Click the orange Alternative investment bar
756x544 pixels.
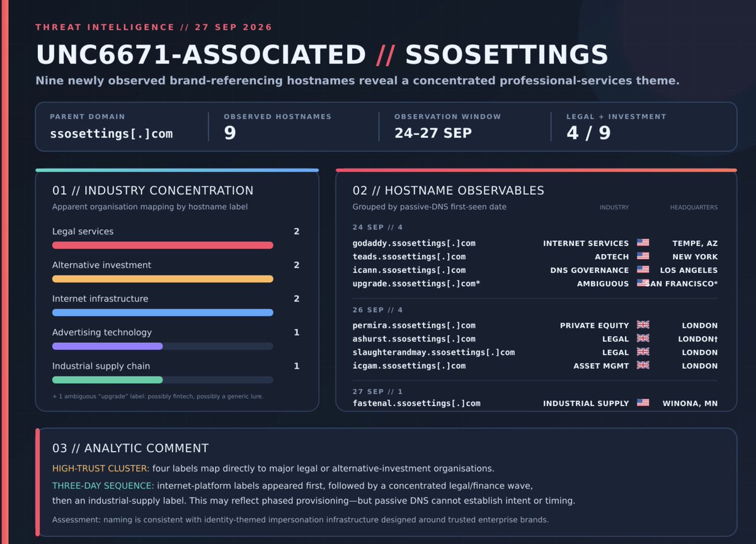pos(163,279)
